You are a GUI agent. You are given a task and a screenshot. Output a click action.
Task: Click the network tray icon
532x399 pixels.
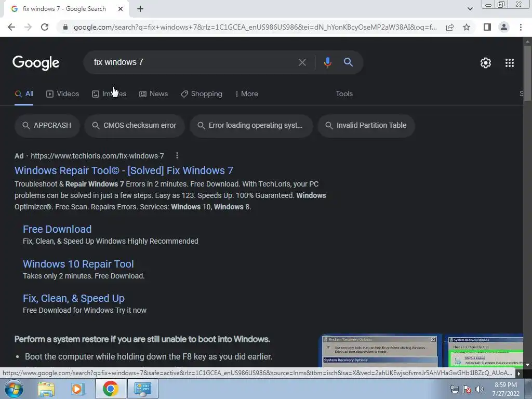pyautogui.click(x=454, y=389)
